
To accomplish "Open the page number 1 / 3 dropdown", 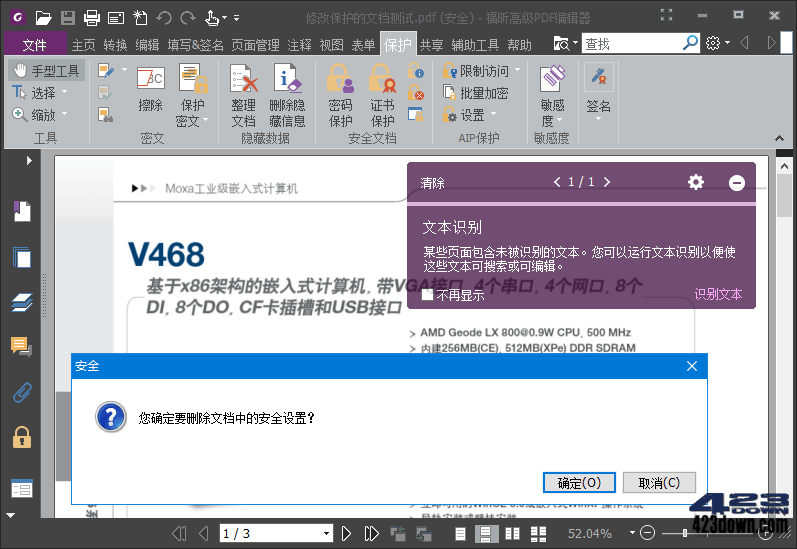I will pyautogui.click(x=326, y=533).
